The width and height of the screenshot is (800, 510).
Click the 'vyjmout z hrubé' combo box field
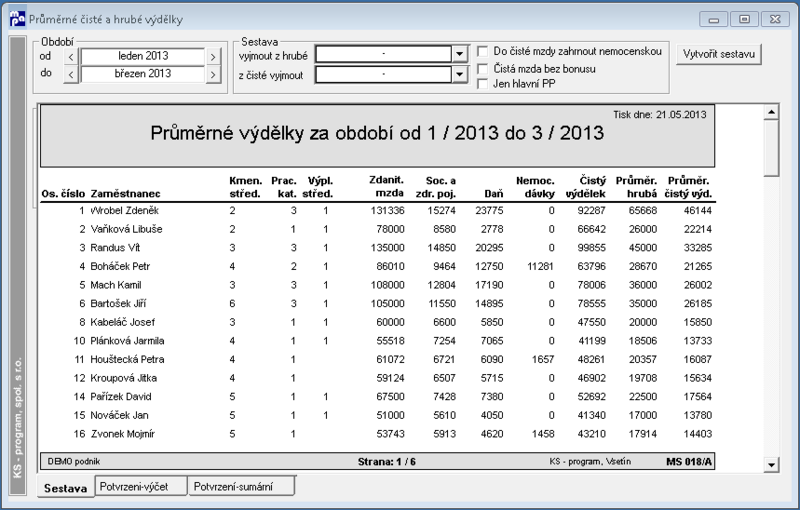(x=384, y=54)
